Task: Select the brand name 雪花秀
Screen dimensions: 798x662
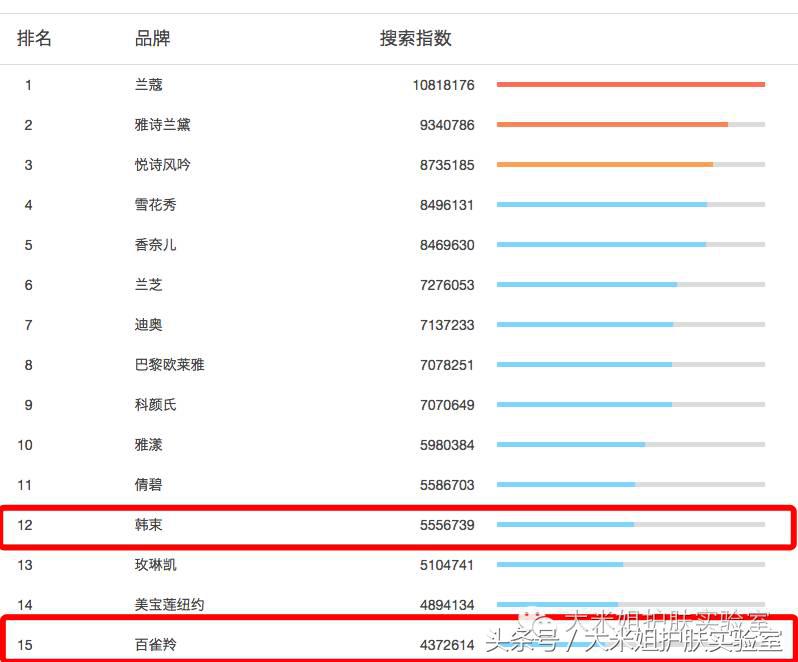Action: 155,205
